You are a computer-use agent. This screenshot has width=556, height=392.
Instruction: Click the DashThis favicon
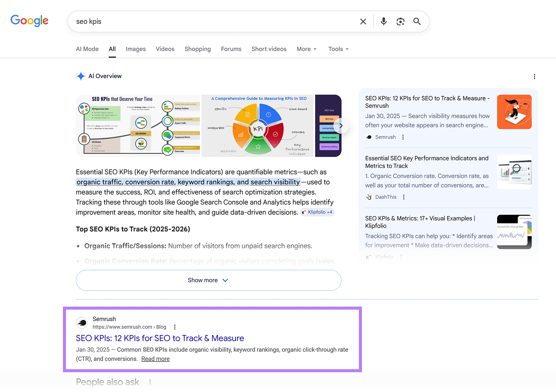[369, 197]
